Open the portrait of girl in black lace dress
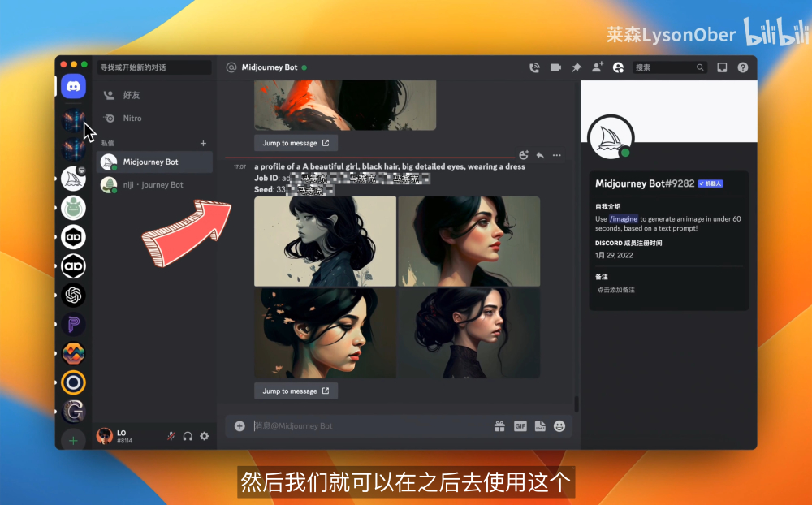 469,333
